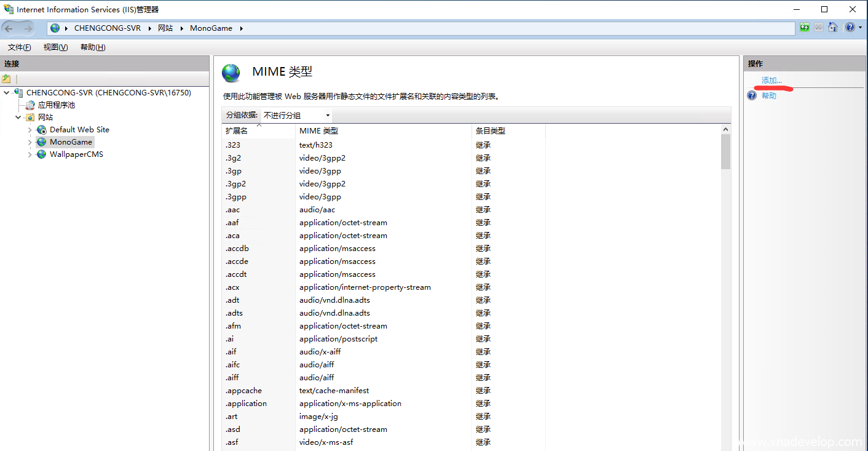Screen dimensions: 868x451
Task: Click the help question mark toolbar icon
Action: pyautogui.click(x=850, y=28)
